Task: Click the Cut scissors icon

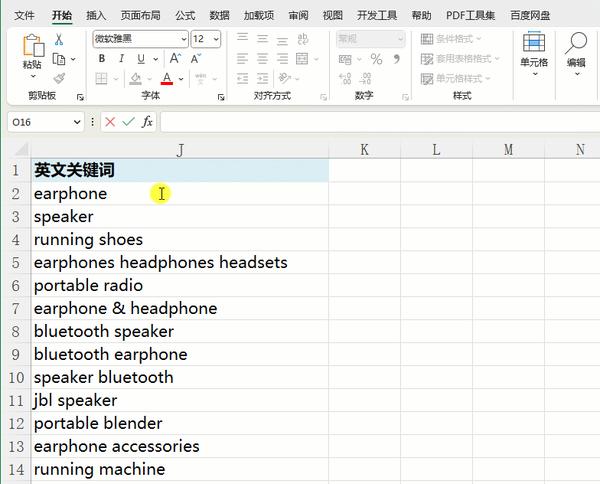Action: [x=59, y=39]
